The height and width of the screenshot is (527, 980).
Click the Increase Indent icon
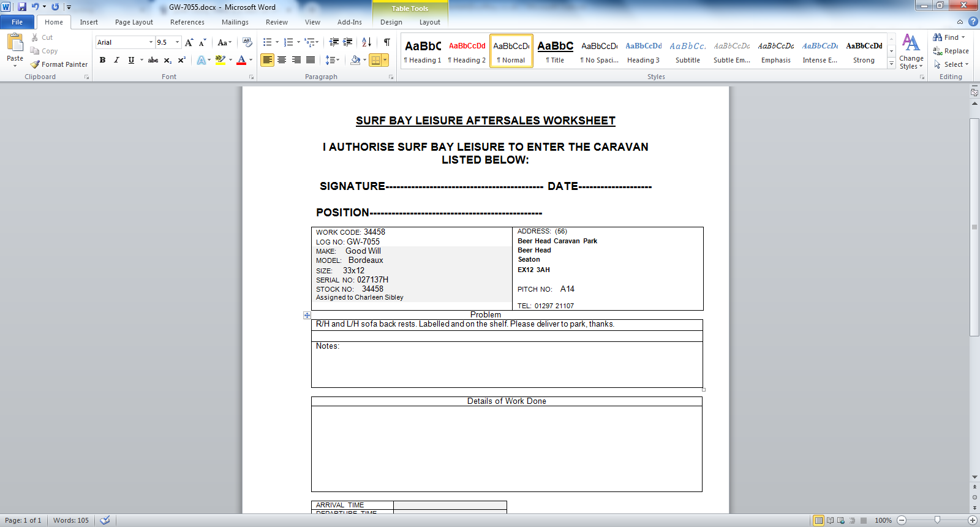point(348,42)
